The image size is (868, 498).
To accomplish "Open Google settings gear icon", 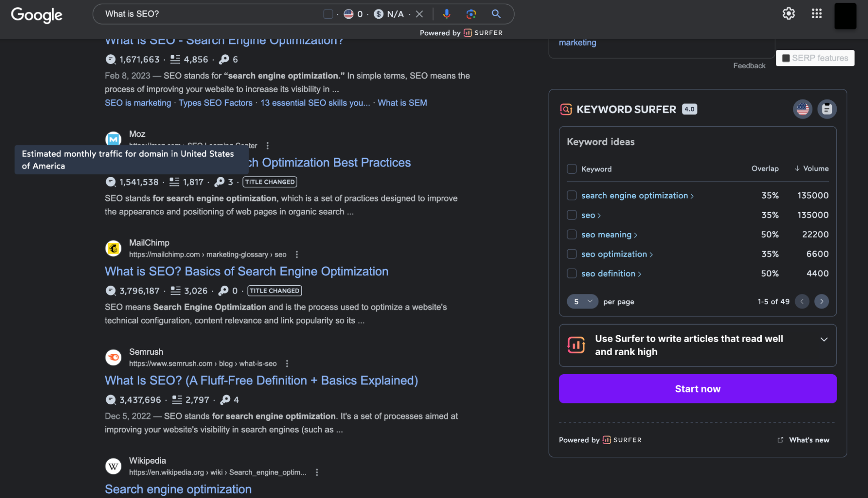I will [789, 13].
